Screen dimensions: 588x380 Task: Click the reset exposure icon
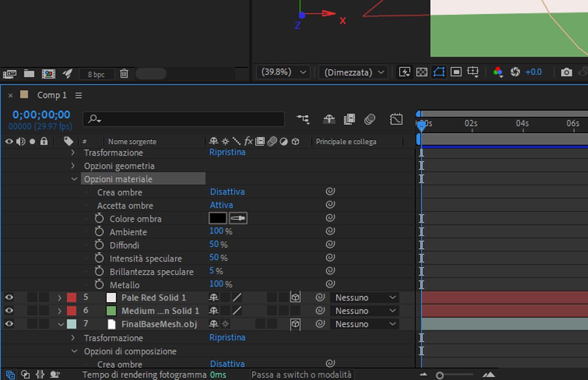tap(515, 72)
